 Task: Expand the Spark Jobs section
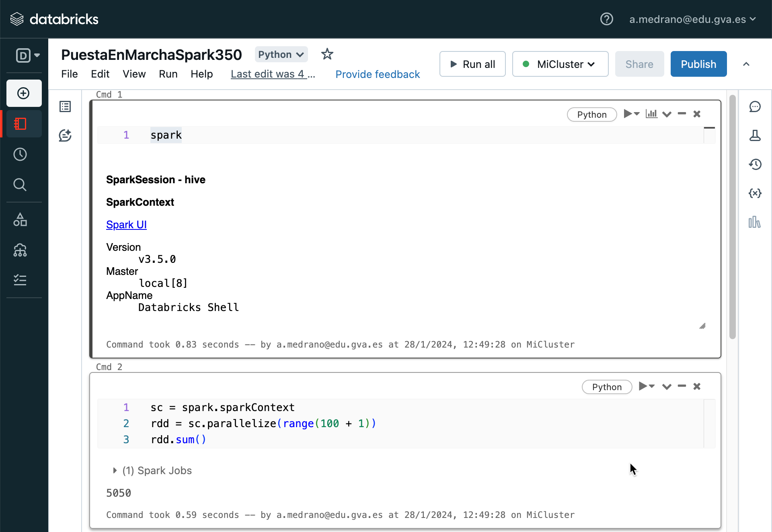[x=112, y=470]
